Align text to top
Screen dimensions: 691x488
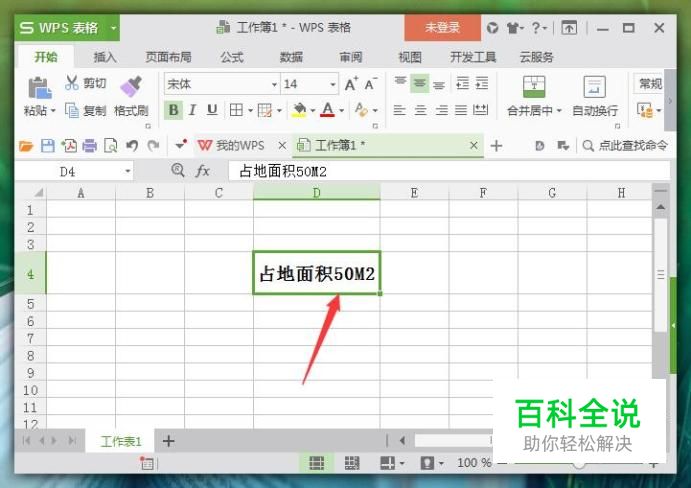coord(400,83)
